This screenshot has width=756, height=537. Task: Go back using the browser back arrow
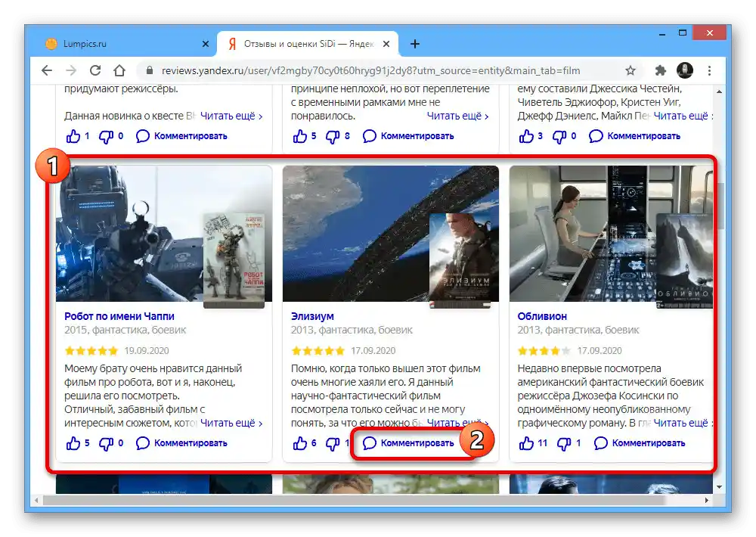(47, 70)
